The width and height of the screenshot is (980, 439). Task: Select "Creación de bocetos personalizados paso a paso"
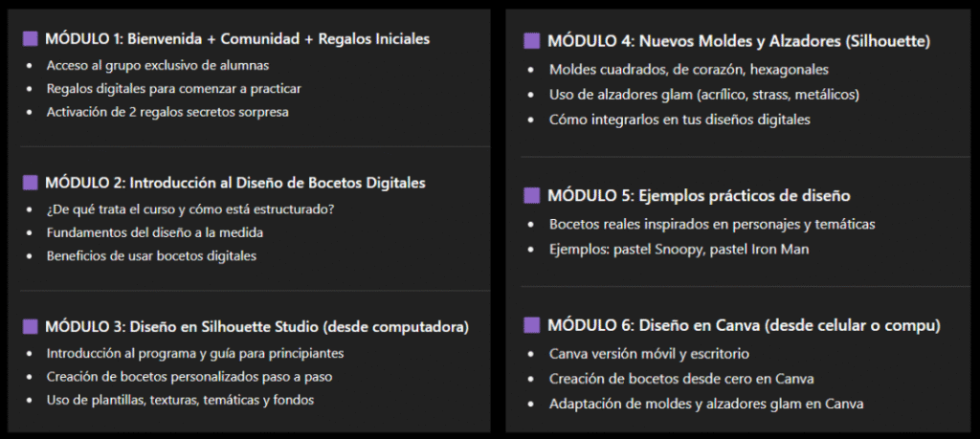189,377
